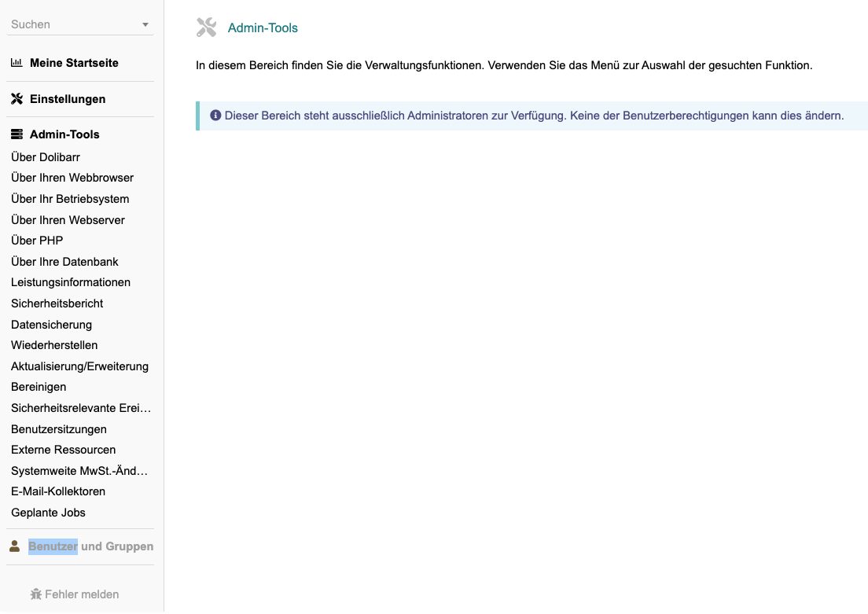Screen dimensions: 868x614
Task: Click the Meine Startseite chart icon
Action: [17, 63]
